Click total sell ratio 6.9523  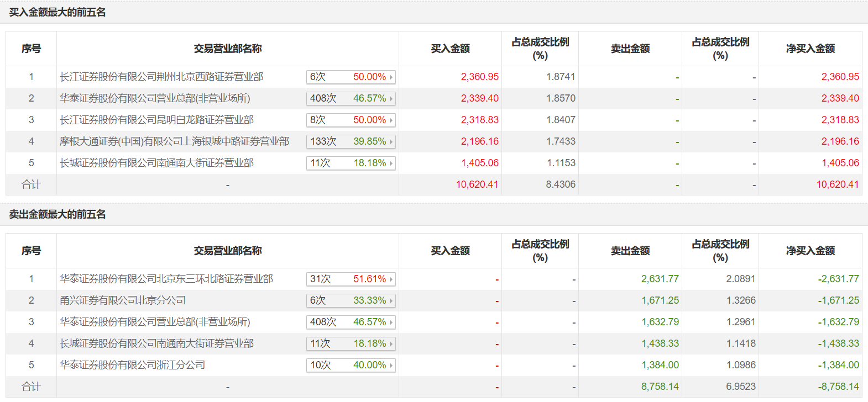pyautogui.click(x=741, y=387)
